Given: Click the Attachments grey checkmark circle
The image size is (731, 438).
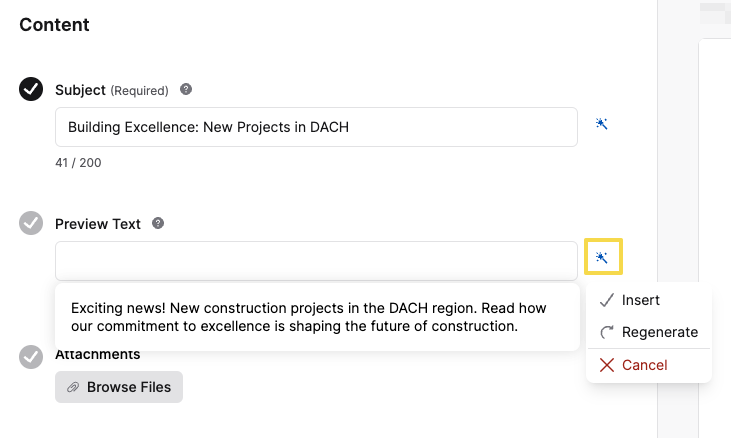Looking at the screenshot, I should 31,357.
